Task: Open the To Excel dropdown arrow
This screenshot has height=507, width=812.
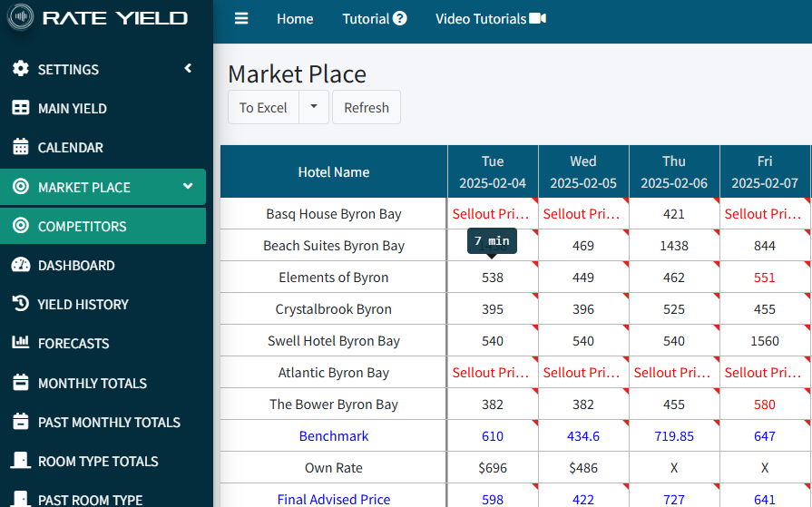Action: (314, 107)
